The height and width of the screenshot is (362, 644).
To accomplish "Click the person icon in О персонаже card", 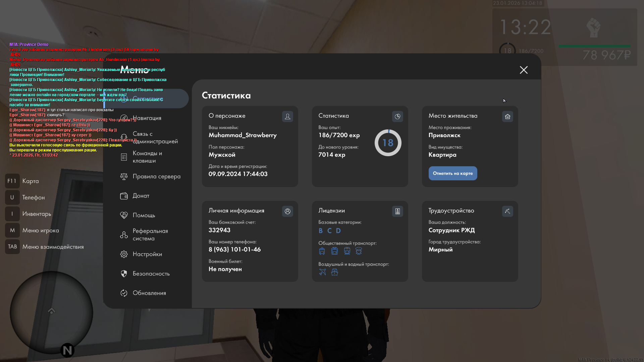I will tap(287, 117).
